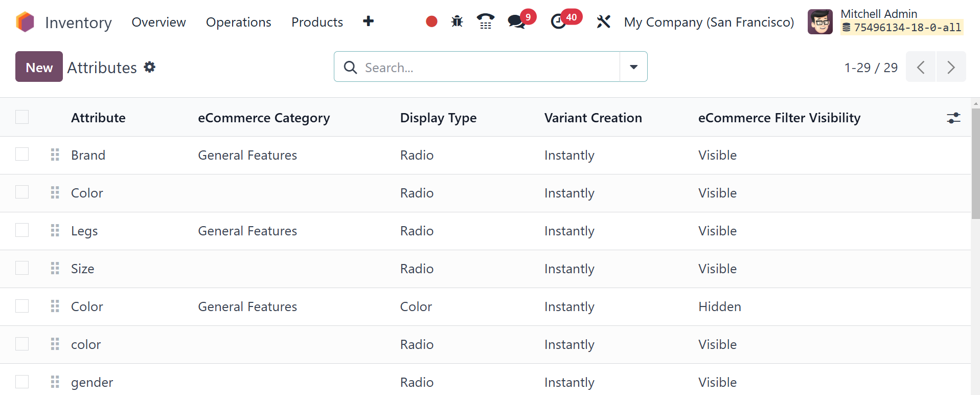Image resolution: width=980 pixels, height=395 pixels.
Task: Click drag handle of Legs row
Action: click(55, 230)
